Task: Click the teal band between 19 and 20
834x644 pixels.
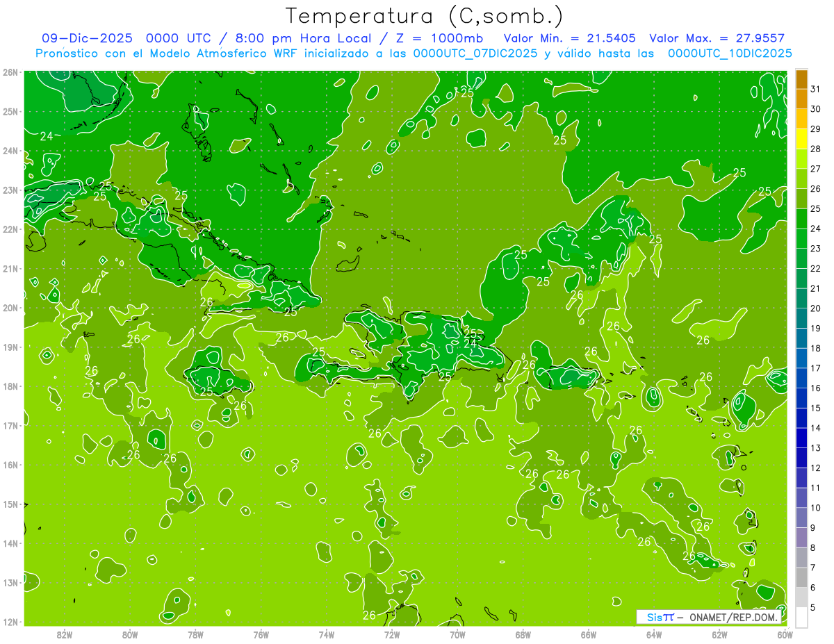Action: [x=801, y=318]
